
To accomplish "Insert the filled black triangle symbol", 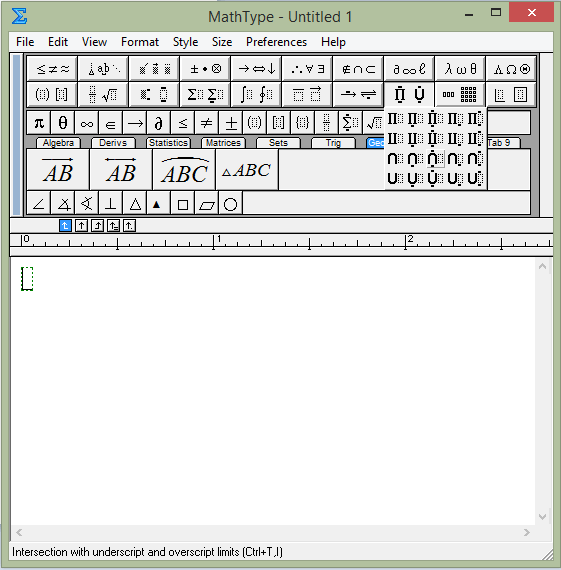I will (x=158, y=204).
